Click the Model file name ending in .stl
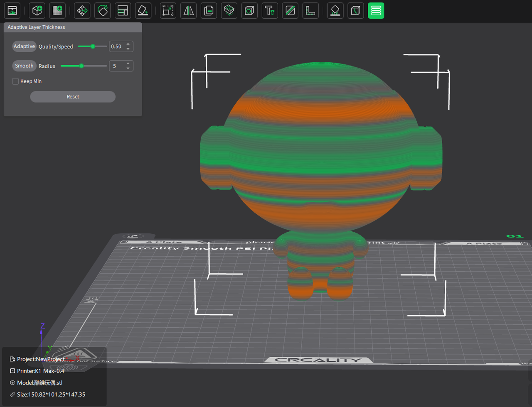The width and height of the screenshot is (532, 407). (x=40, y=382)
